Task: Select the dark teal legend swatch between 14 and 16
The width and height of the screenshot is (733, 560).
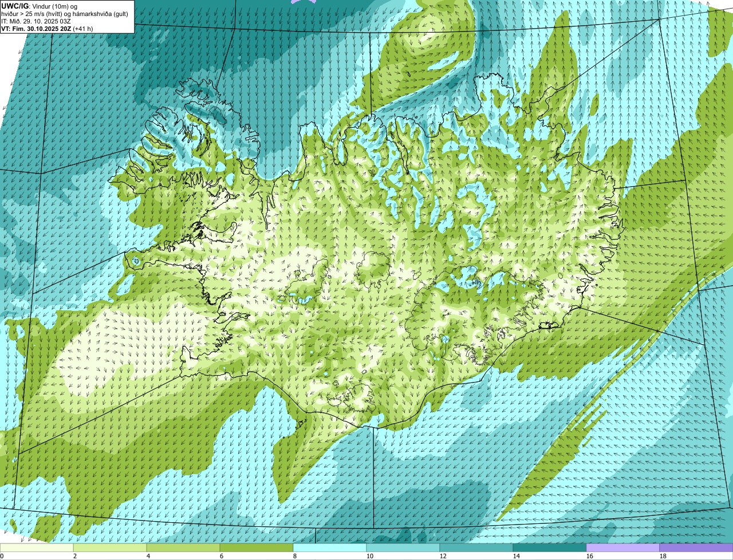Action: click(550, 548)
